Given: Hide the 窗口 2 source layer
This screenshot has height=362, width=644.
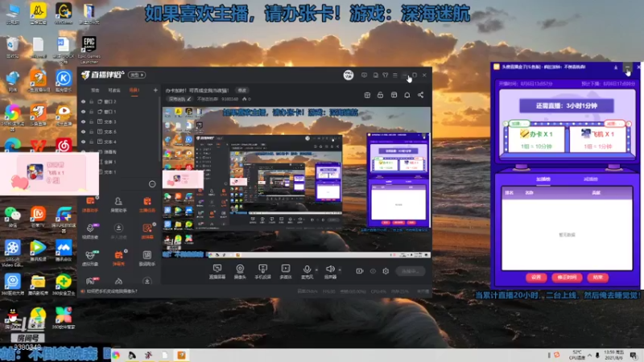Looking at the screenshot, I should pos(84,101).
